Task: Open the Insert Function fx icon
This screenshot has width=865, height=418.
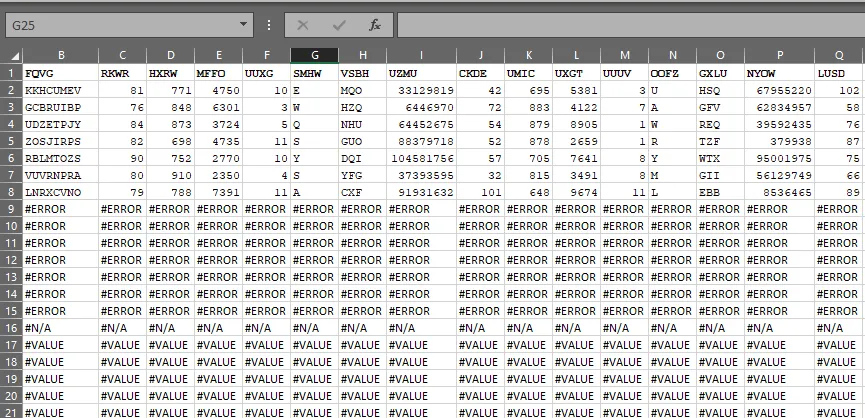Action: (x=375, y=25)
